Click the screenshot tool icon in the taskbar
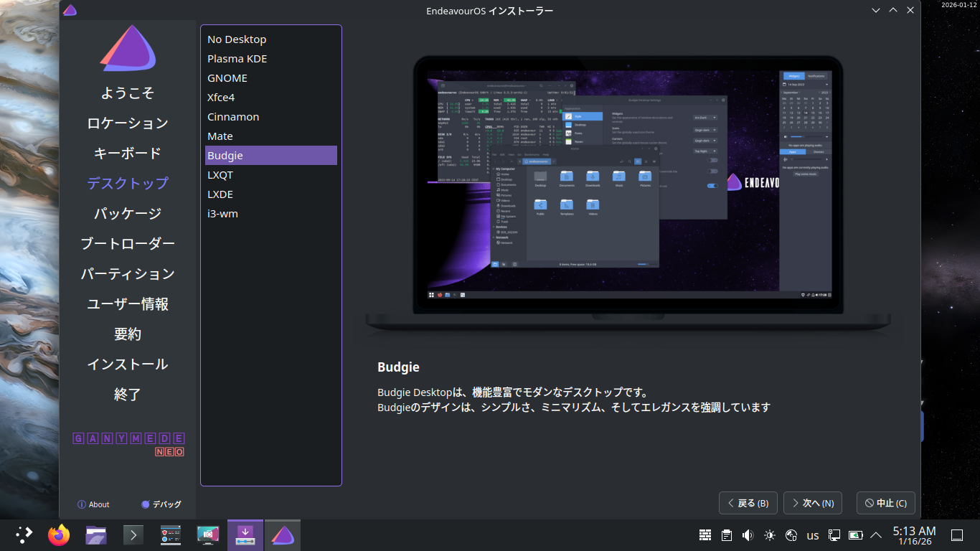980x551 pixels. (x=208, y=535)
